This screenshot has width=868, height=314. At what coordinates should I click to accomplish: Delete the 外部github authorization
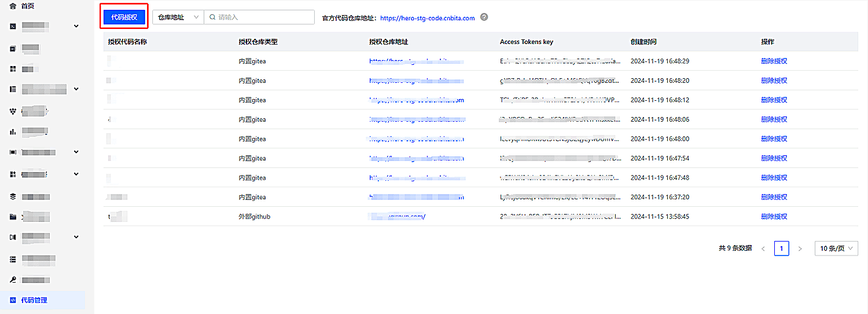click(x=774, y=217)
